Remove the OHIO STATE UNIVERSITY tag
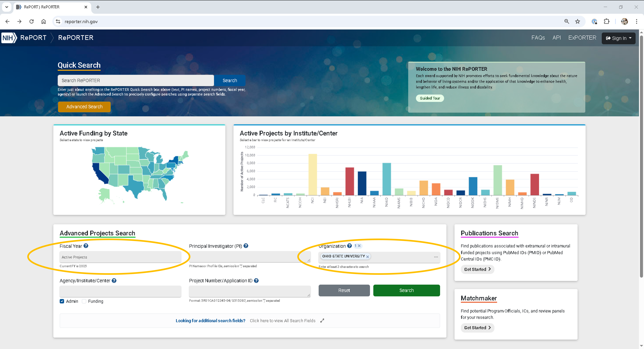This screenshot has width=644, height=349. coord(368,257)
